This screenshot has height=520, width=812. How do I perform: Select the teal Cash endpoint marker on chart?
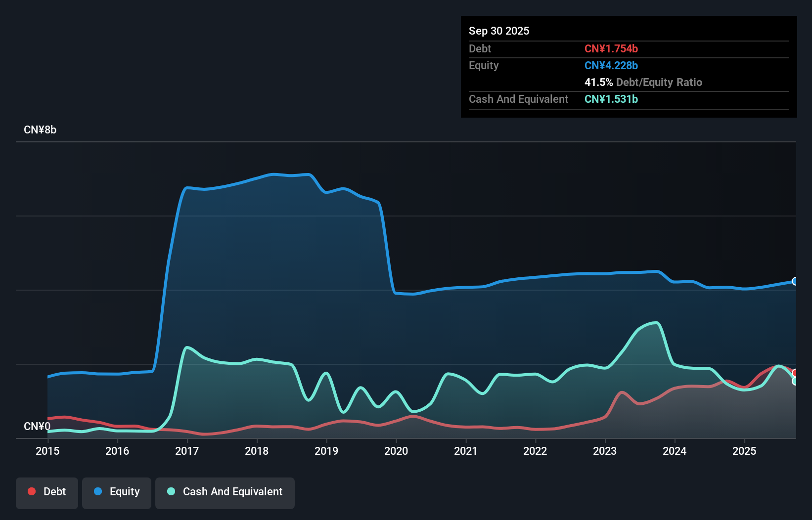(795, 381)
